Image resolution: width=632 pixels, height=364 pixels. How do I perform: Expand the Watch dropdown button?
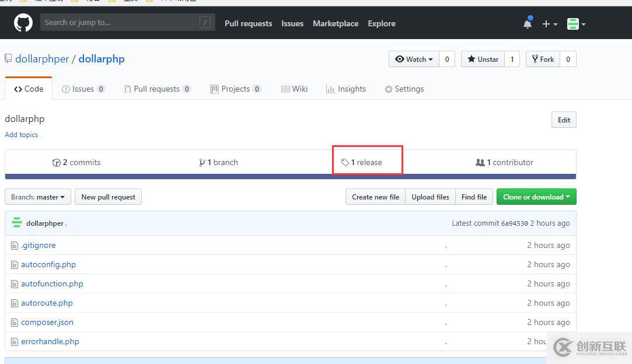(x=414, y=60)
